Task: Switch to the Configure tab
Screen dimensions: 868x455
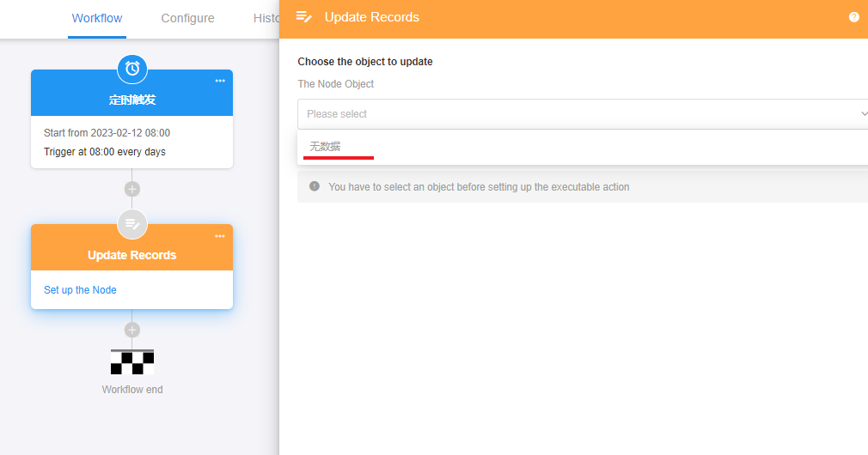Action: pos(187,18)
